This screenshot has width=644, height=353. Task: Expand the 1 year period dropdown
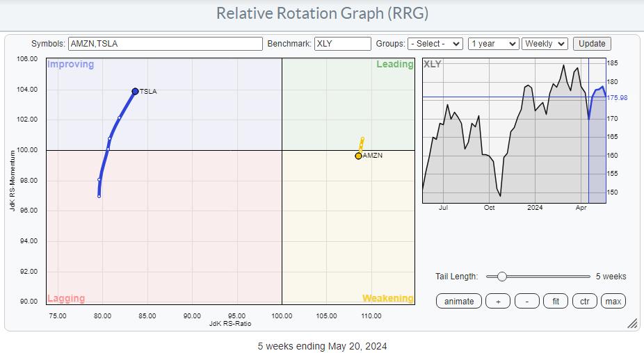coord(493,43)
